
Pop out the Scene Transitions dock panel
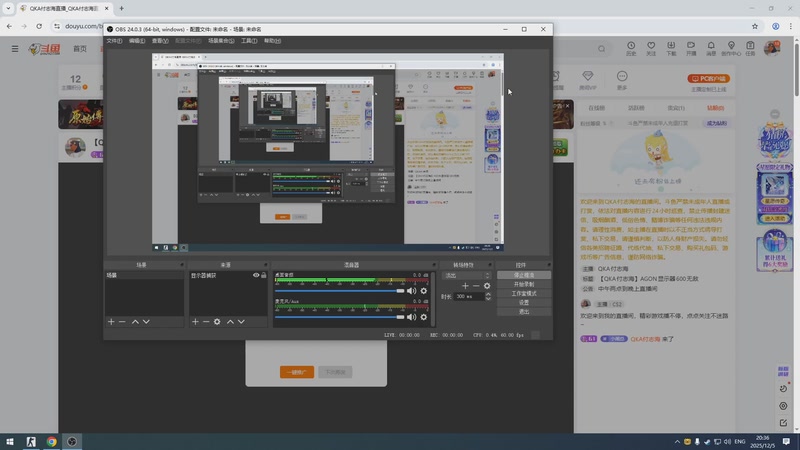490,265
